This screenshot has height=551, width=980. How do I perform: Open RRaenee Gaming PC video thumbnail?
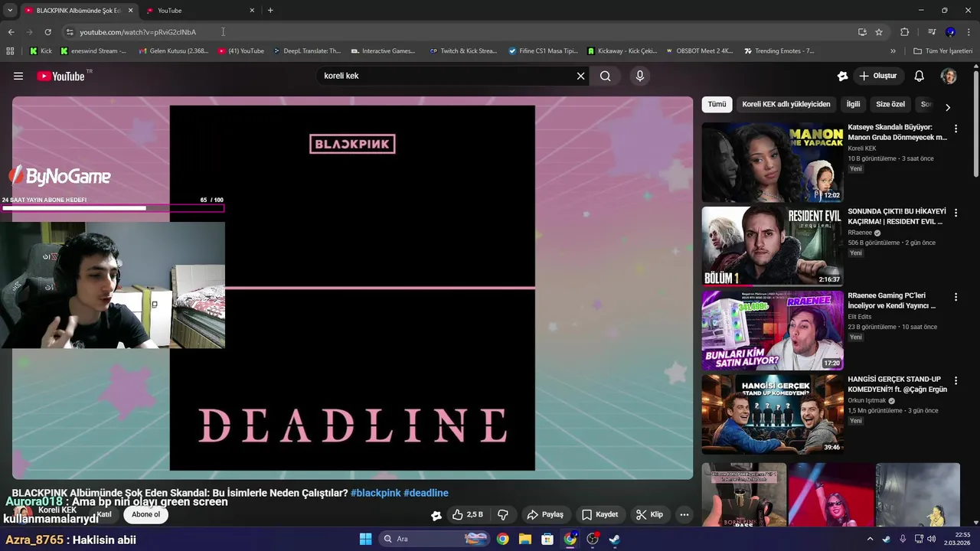773,330
